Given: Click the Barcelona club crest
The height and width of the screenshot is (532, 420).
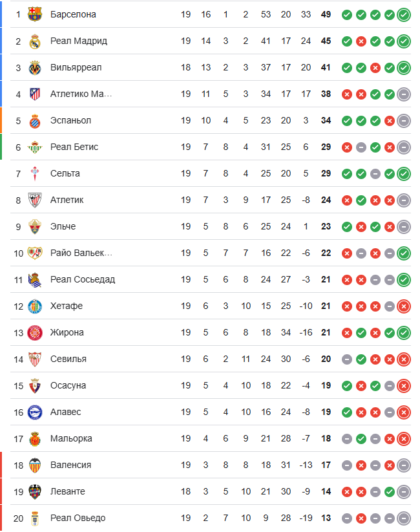Looking at the screenshot, I should pyautogui.click(x=35, y=14).
